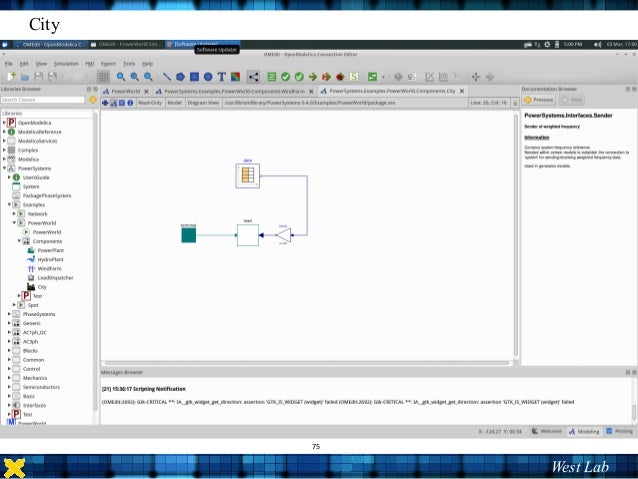Click the Zoom In magnifier icon
Screen dimensions: 638x479
pyautogui.click(x=120, y=76)
